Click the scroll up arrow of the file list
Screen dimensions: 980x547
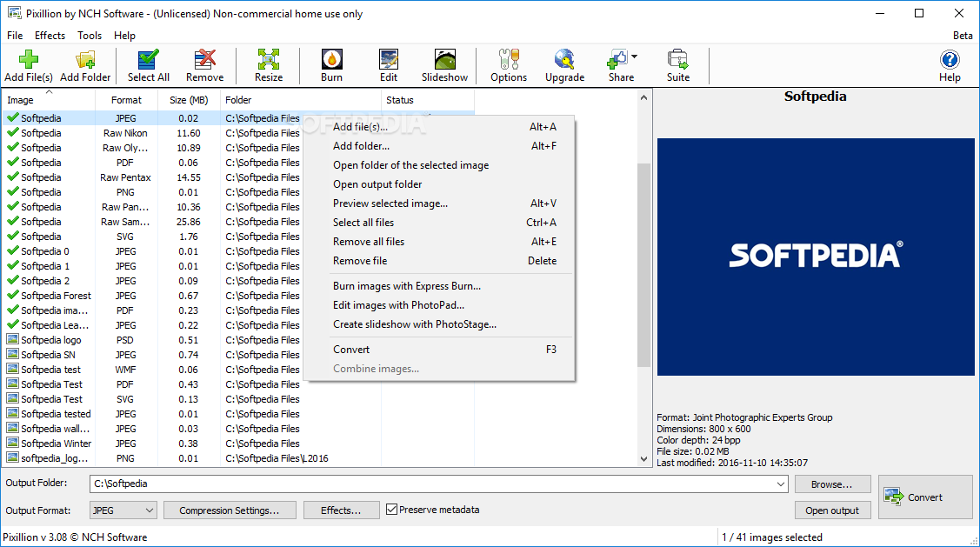pyautogui.click(x=643, y=97)
